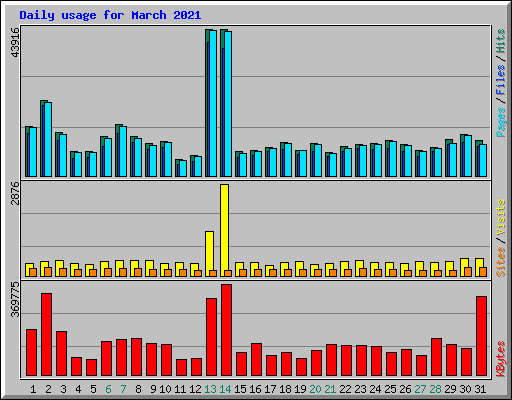Click the green day 14 label
Screen dimensions: 512x400
(225, 389)
